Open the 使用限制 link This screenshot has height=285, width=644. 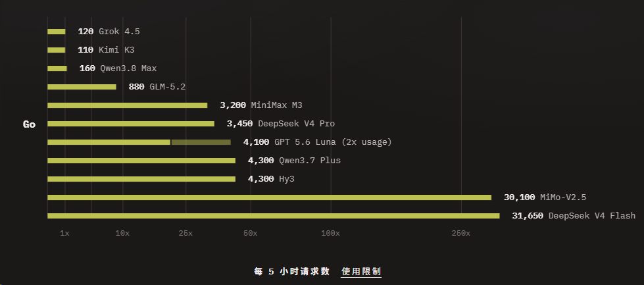point(361,271)
